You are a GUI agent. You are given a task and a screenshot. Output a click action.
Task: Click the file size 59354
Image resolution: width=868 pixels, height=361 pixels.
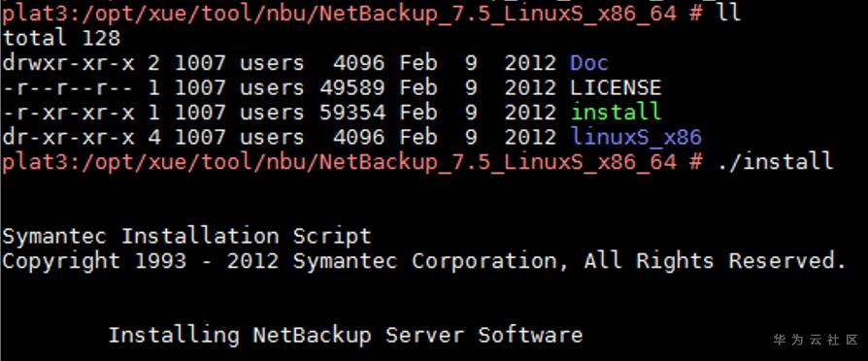click(x=352, y=113)
